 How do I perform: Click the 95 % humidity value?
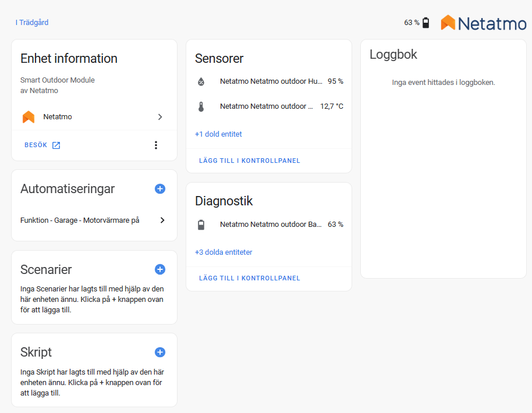click(x=335, y=81)
